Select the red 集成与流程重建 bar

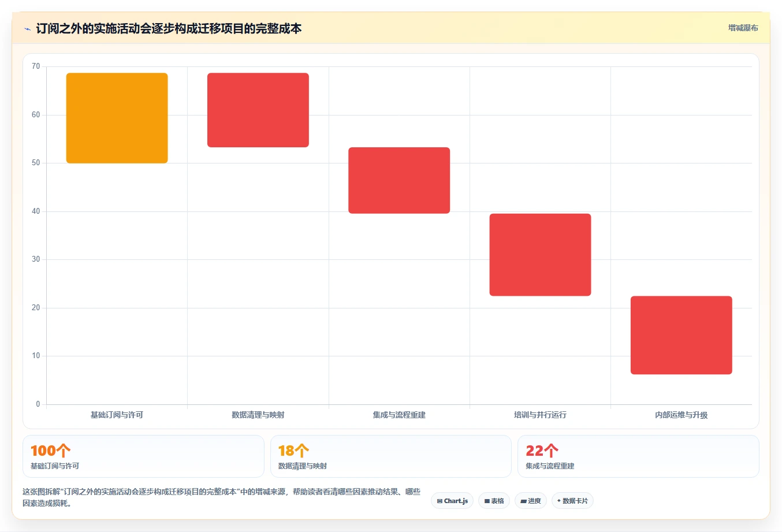pyautogui.click(x=399, y=180)
